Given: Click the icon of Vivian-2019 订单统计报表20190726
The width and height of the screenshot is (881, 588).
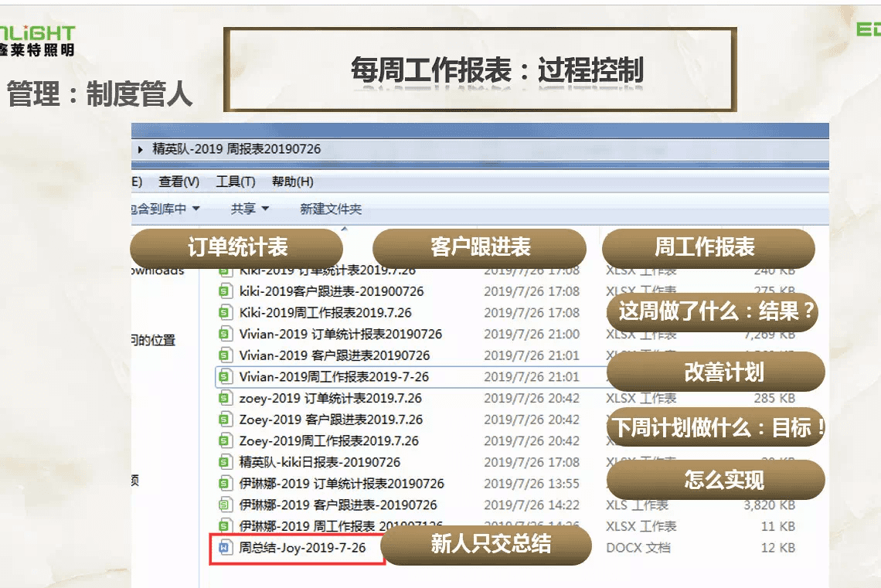Looking at the screenshot, I should [x=225, y=334].
